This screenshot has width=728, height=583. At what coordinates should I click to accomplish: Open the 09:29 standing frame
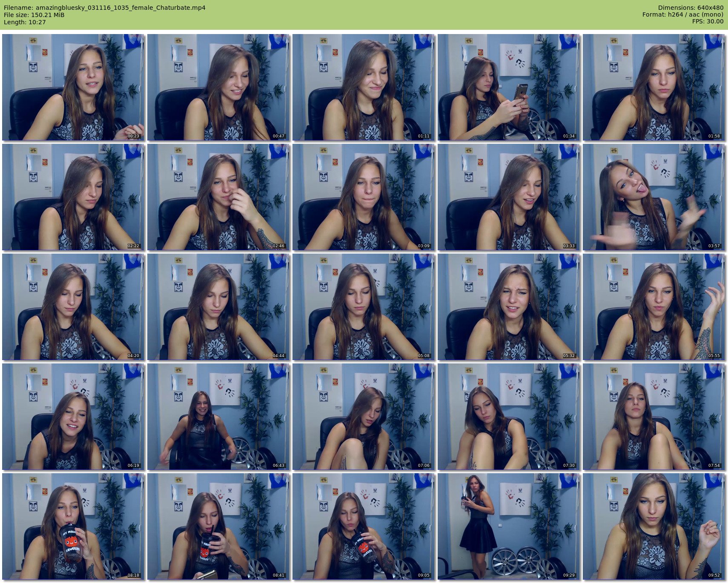[508, 526]
